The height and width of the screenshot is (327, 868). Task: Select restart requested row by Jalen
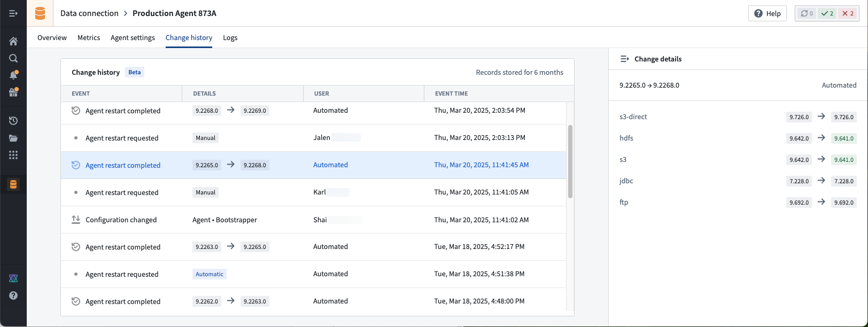tap(314, 138)
